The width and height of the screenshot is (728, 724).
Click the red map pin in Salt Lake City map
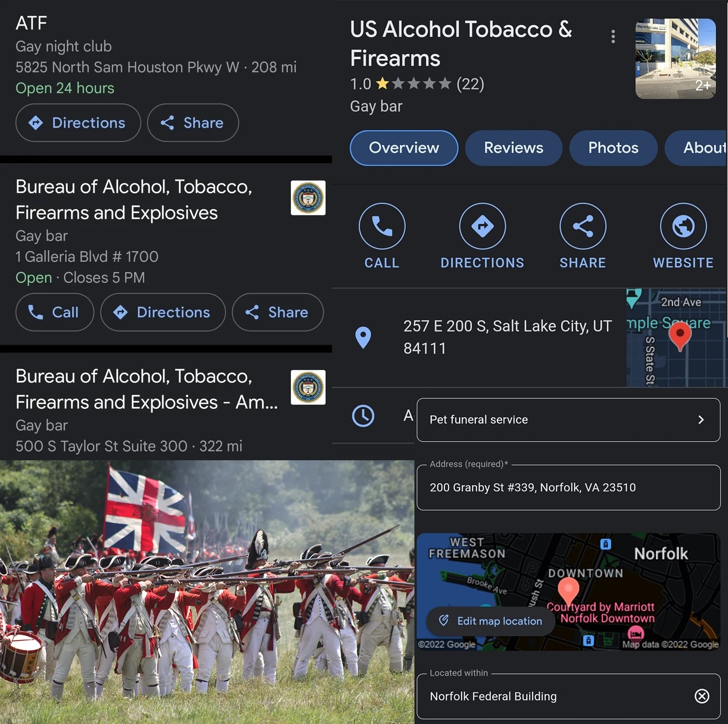(x=680, y=335)
